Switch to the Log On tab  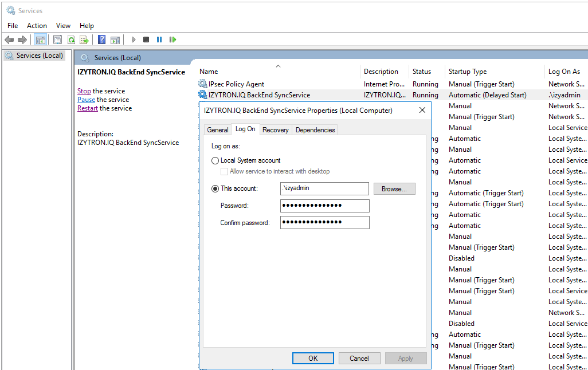(245, 129)
